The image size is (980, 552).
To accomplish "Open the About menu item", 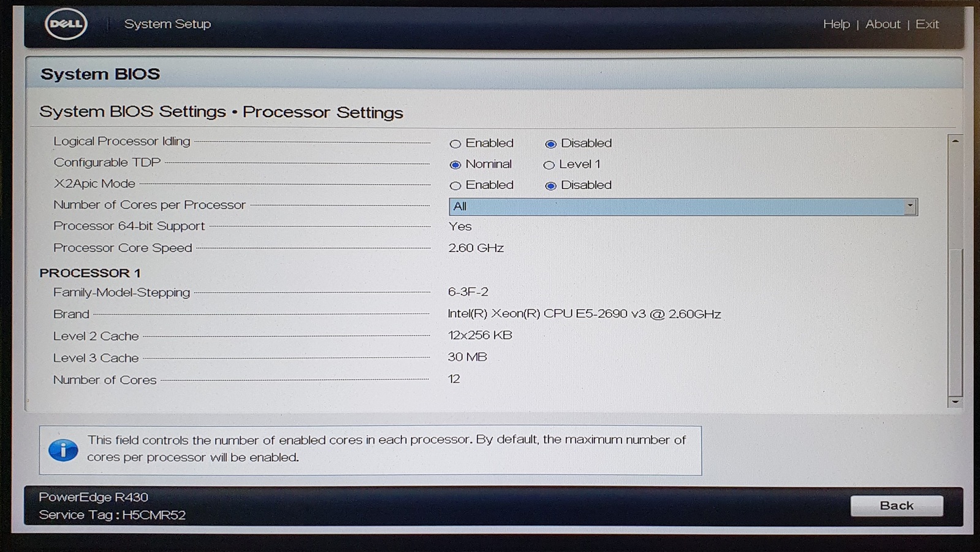I will pos(883,24).
